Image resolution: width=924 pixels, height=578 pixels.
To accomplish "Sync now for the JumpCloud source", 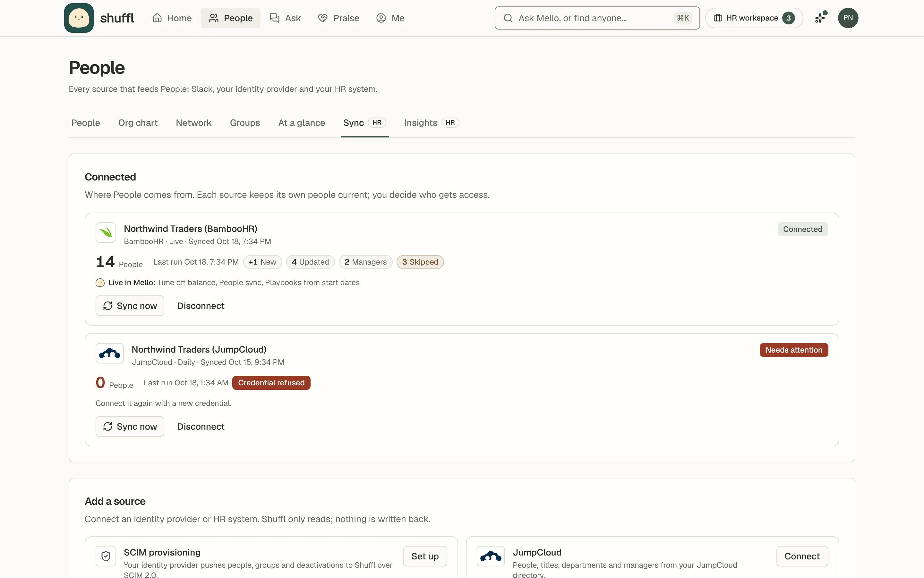I will 130,427.
